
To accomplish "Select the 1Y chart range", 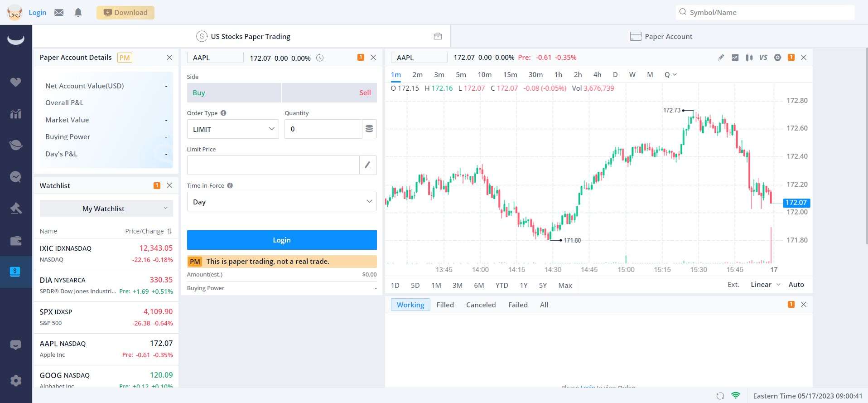I will pyautogui.click(x=524, y=286).
